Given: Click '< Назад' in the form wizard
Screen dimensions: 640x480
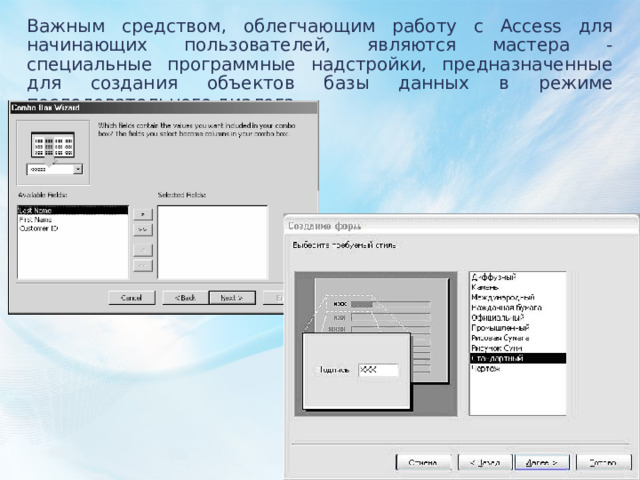Looking at the screenshot, I should point(484,462).
